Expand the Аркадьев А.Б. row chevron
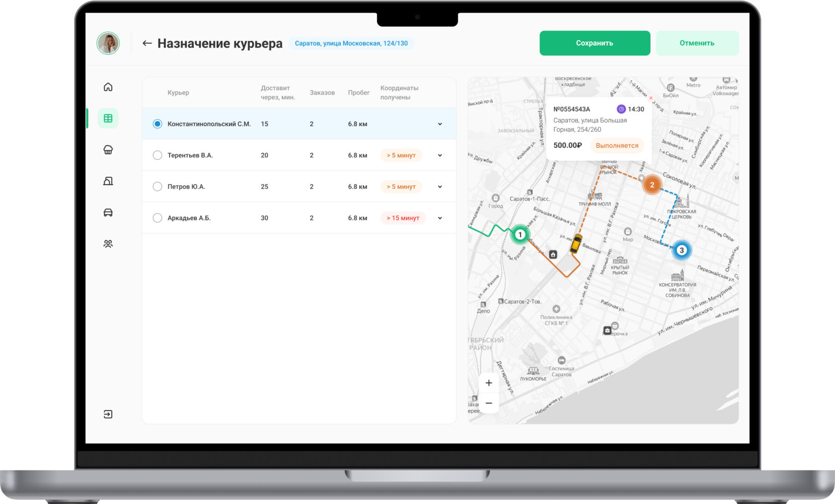835x504 pixels. click(x=440, y=218)
